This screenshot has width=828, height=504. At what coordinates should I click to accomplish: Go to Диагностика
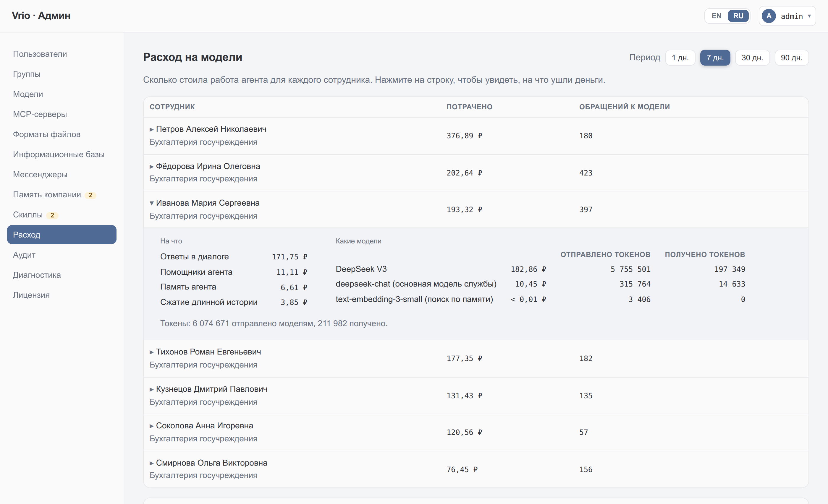click(x=62, y=275)
